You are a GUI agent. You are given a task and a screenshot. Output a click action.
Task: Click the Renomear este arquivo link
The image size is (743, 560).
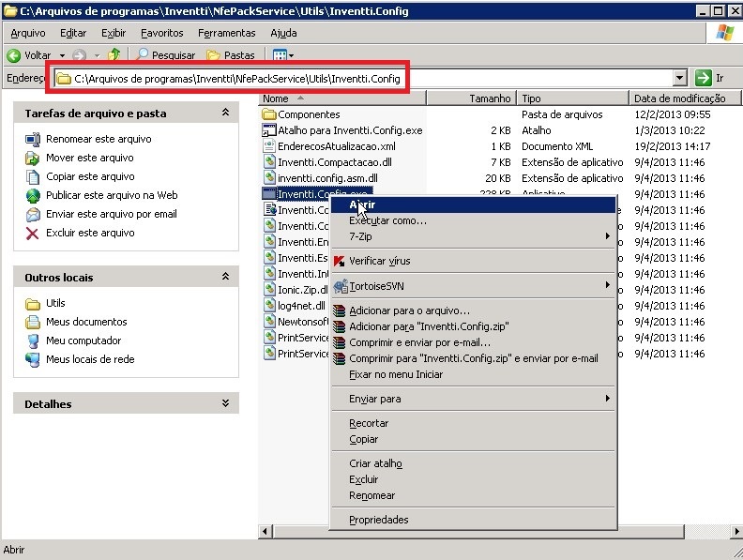(99, 139)
